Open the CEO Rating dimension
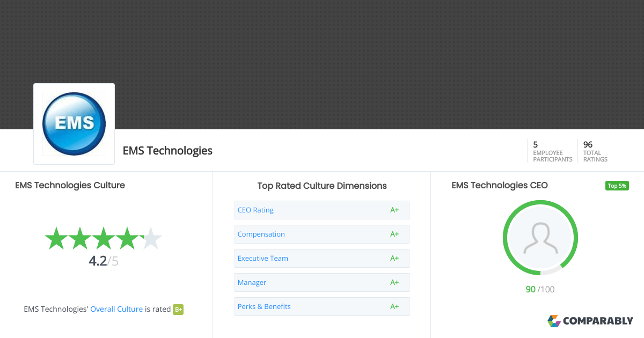 [x=255, y=210]
